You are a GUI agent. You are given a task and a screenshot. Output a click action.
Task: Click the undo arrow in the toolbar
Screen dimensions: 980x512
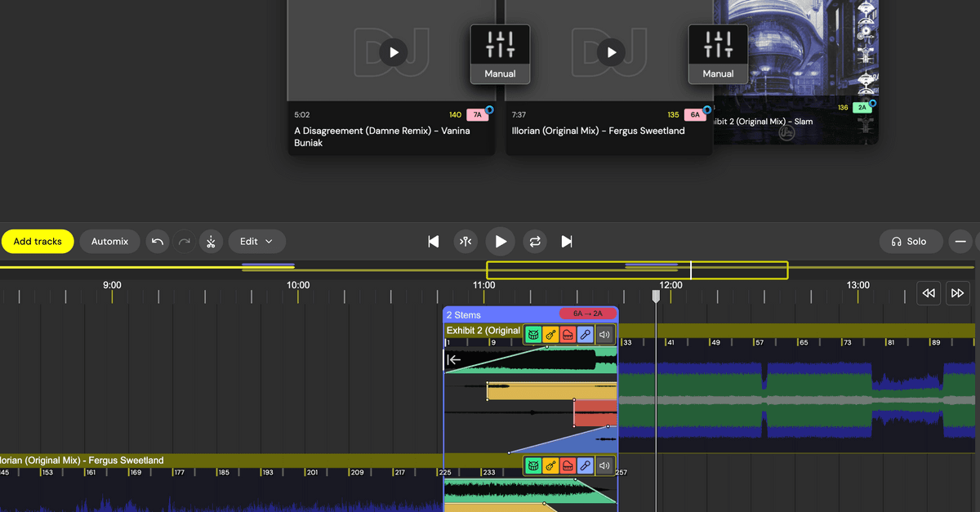click(x=157, y=241)
